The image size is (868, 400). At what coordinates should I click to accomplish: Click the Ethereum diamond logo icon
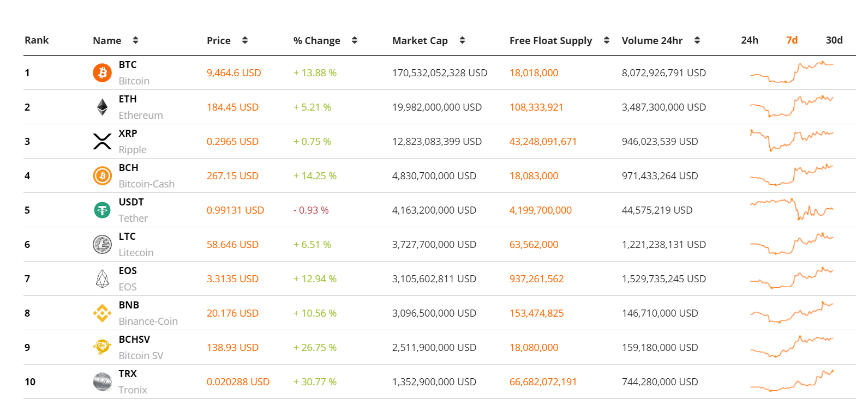(x=102, y=107)
